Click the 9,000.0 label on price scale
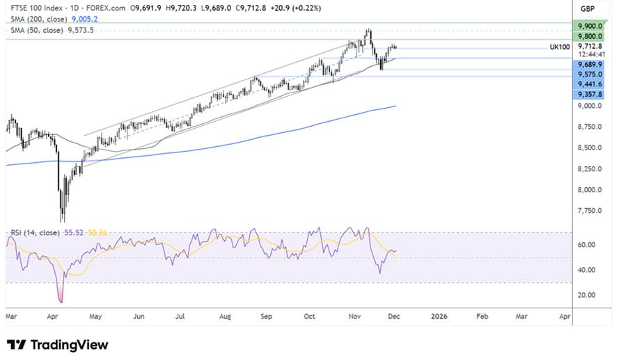This screenshot has height=364, width=628. click(x=588, y=106)
